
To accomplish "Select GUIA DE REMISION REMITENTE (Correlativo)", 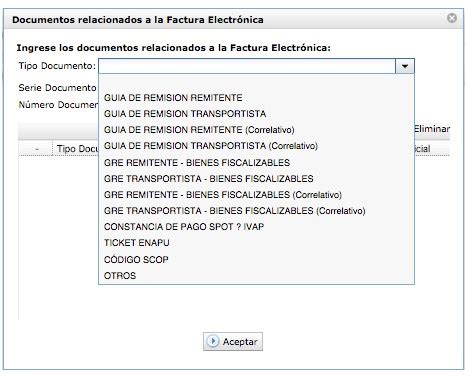I will pyautogui.click(x=256, y=130).
